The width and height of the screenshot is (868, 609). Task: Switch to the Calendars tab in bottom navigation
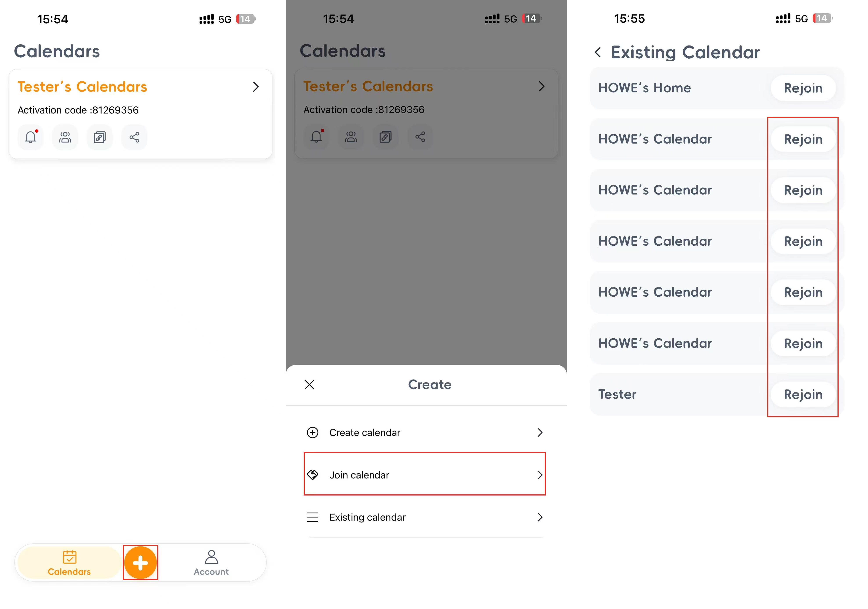(x=69, y=562)
